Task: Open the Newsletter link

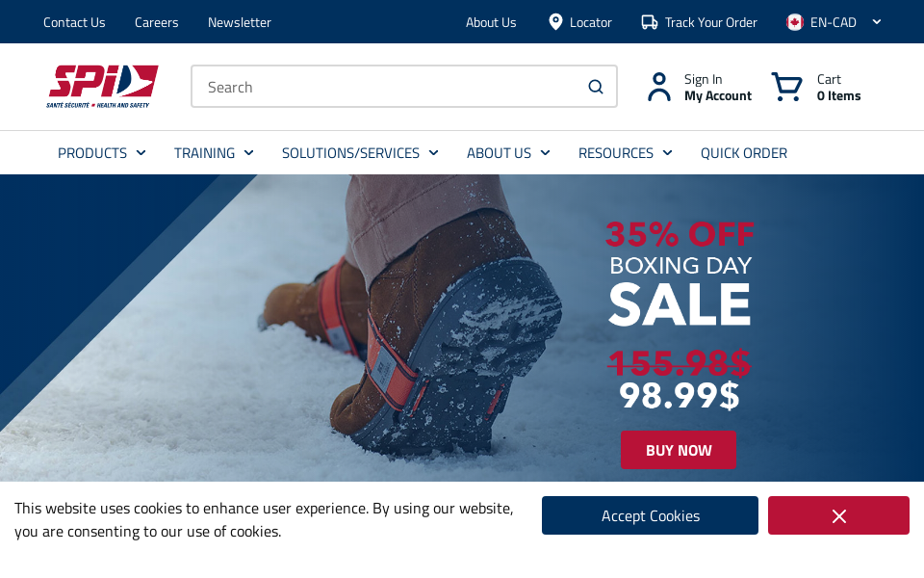Action: (240, 22)
